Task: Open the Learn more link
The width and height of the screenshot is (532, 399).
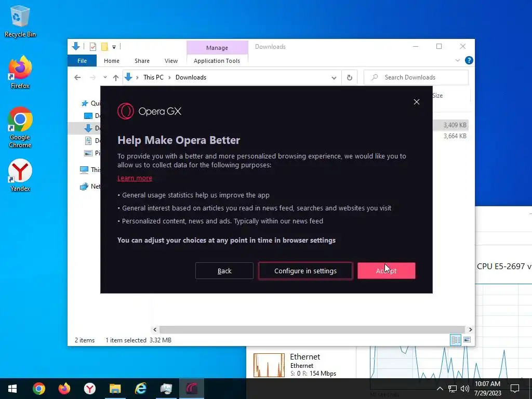Action: coord(135,178)
